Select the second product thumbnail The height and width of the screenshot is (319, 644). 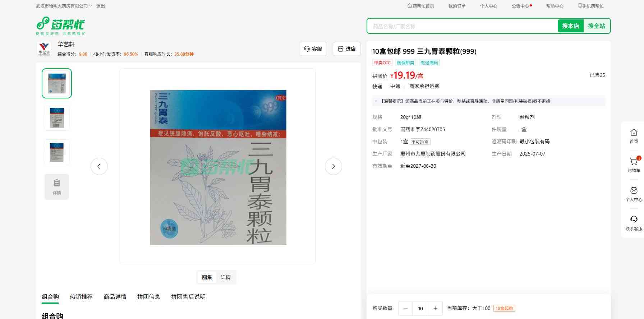(x=57, y=118)
